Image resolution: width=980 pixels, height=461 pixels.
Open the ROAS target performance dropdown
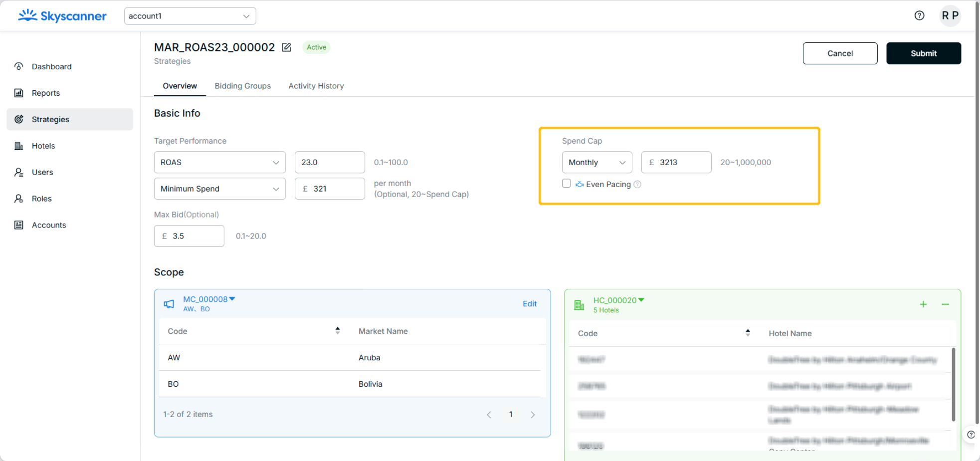[220, 162]
